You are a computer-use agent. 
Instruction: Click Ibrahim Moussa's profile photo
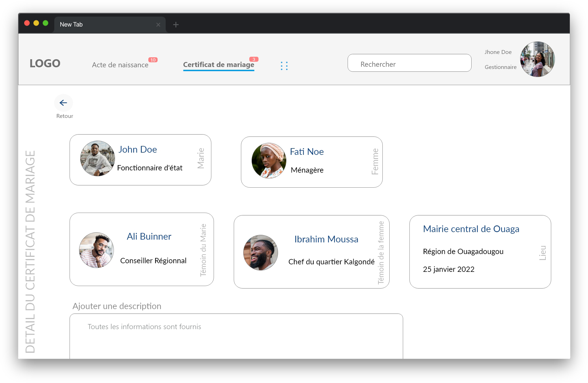click(261, 252)
